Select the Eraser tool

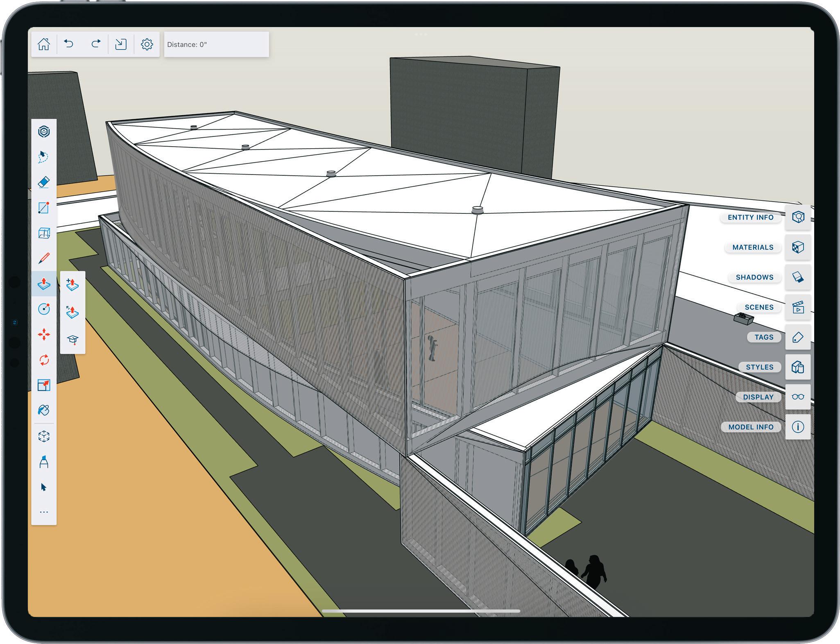(x=44, y=182)
